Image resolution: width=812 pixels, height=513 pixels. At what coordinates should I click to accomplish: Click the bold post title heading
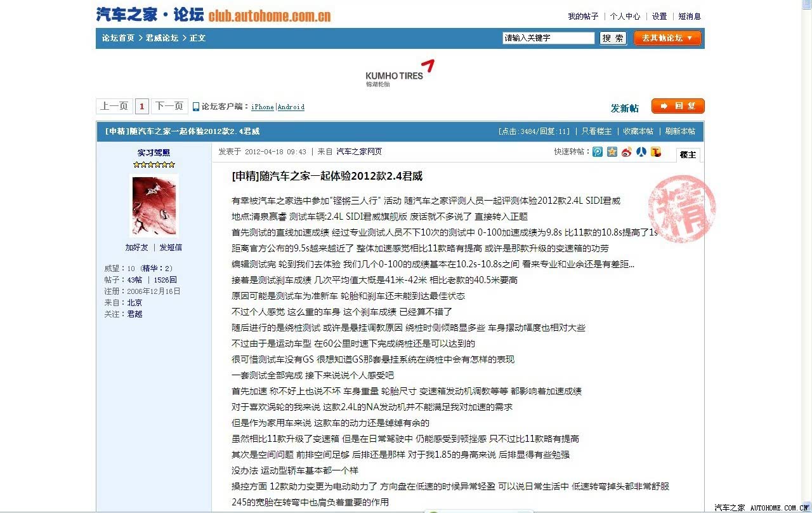tap(327, 176)
